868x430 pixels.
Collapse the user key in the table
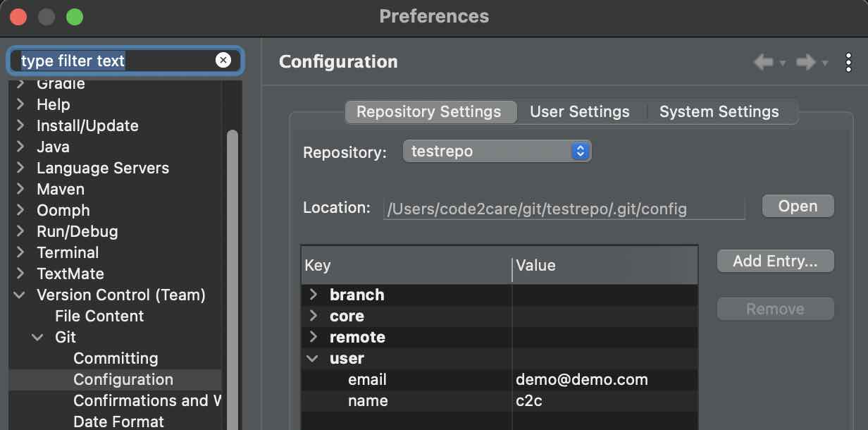313,358
